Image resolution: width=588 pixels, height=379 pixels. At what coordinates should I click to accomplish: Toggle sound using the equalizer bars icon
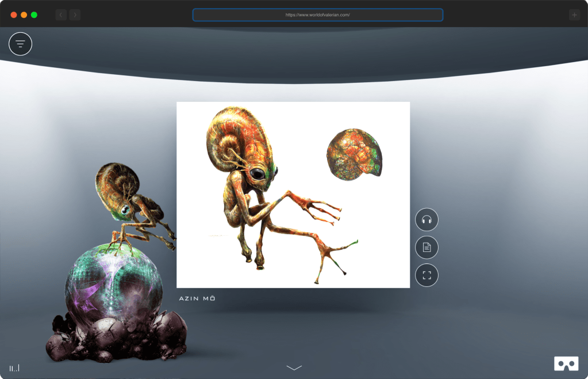click(x=14, y=367)
